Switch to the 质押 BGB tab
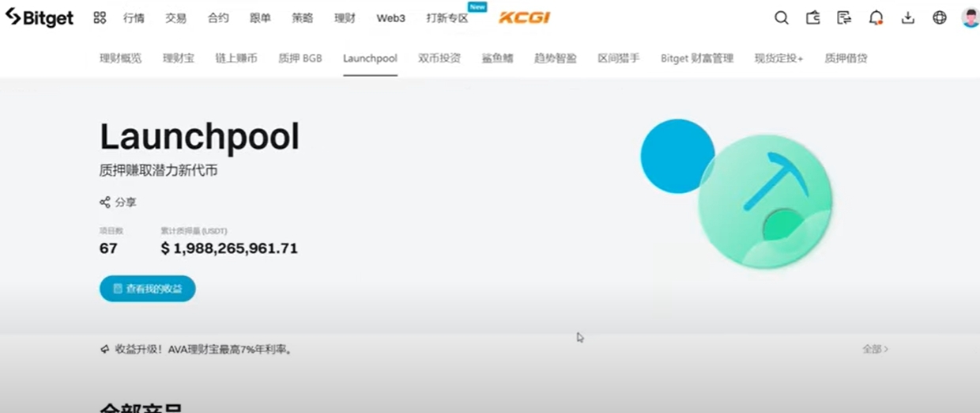 300,58
